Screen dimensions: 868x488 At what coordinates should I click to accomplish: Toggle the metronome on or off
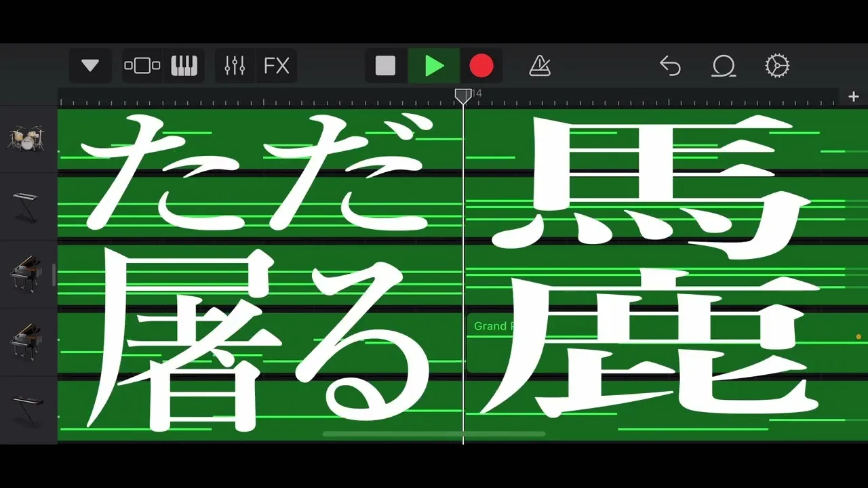tap(540, 66)
